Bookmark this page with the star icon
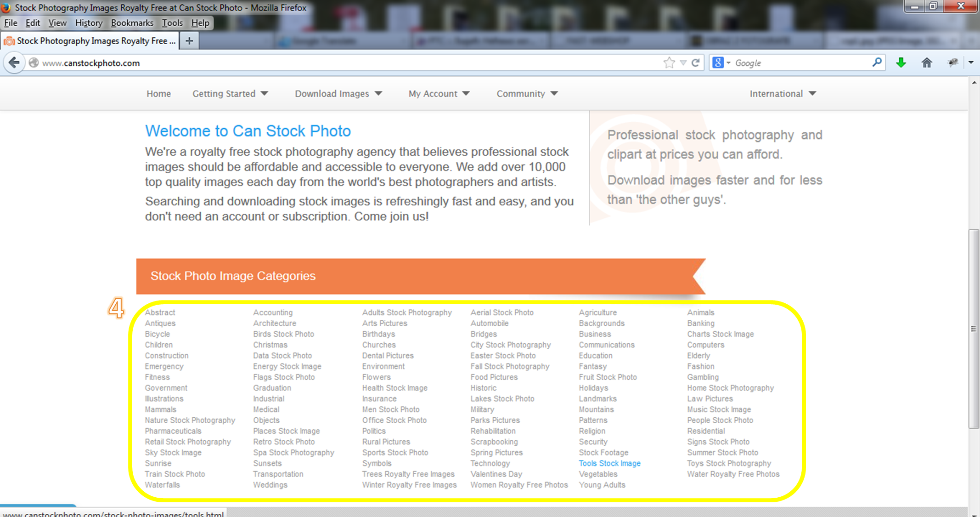 pyautogui.click(x=669, y=63)
